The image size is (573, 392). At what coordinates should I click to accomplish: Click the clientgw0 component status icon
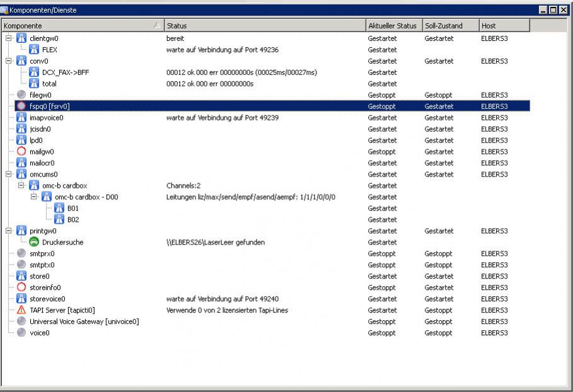point(21,38)
